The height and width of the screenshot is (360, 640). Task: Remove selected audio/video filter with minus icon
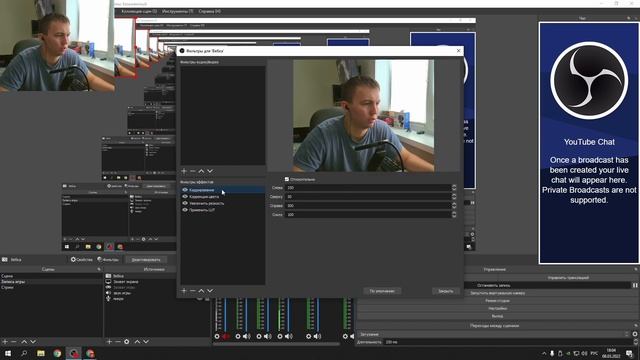point(193,171)
